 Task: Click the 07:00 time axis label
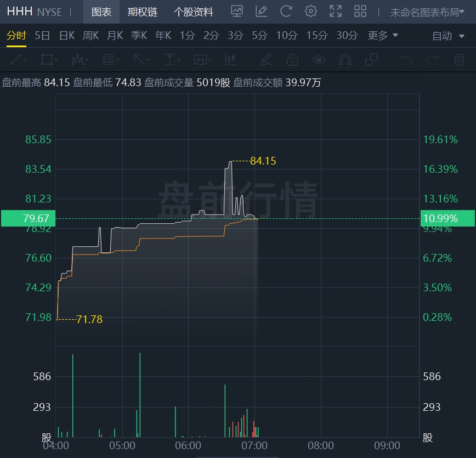point(254,445)
